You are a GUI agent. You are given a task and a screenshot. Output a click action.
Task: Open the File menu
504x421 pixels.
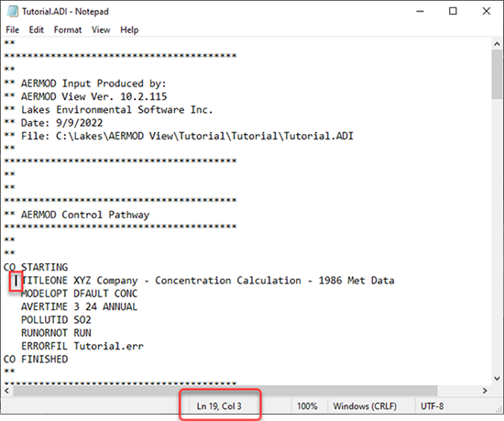13,30
